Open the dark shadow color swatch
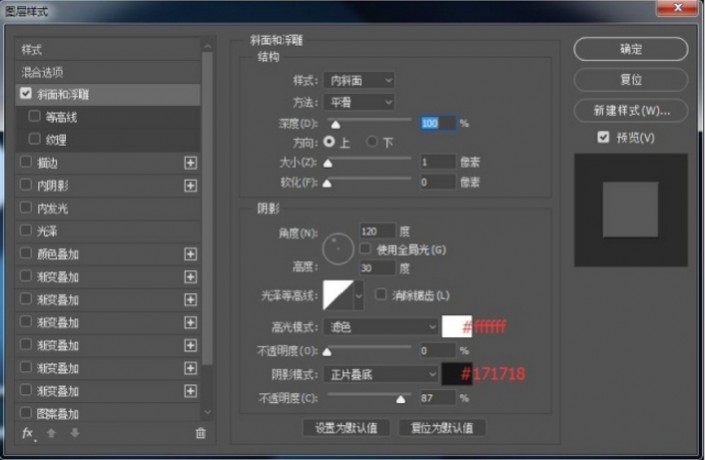 tap(457, 374)
